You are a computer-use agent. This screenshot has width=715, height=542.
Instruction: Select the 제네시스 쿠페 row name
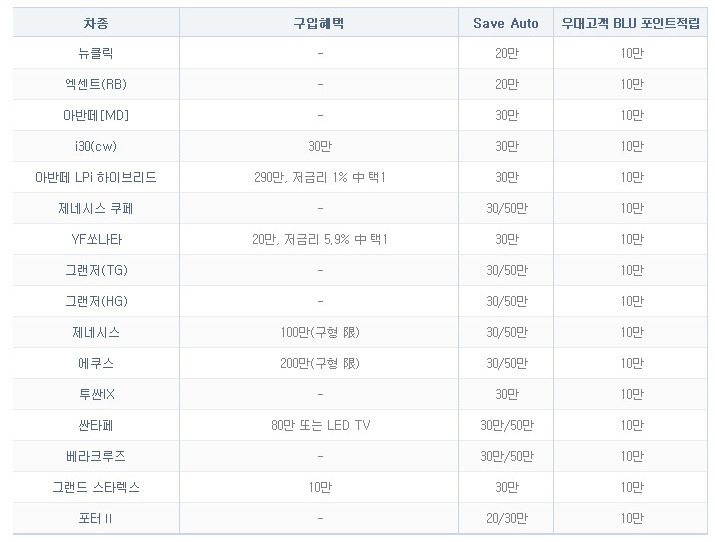(96, 208)
